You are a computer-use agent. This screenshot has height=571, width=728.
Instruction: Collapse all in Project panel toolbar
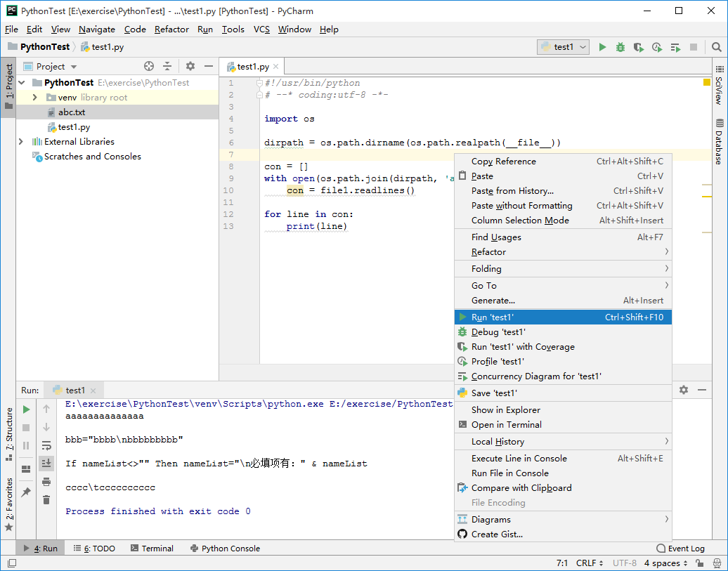click(x=167, y=66)
